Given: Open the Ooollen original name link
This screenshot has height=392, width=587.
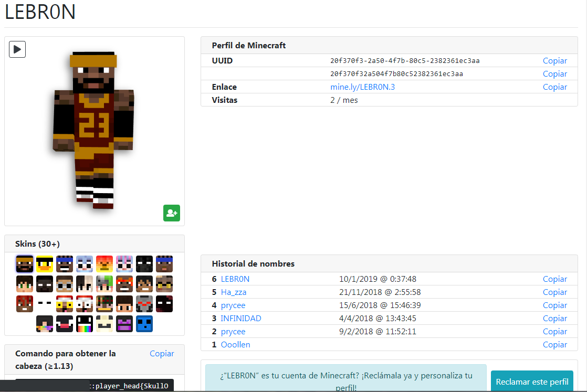Looking at the screenshot, I should tap(235, 344).
